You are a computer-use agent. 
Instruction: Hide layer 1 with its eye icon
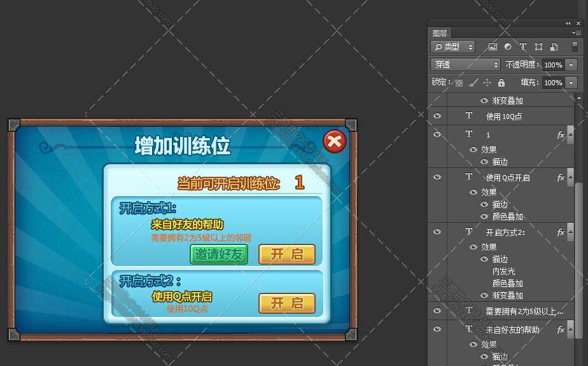[437, 134]
